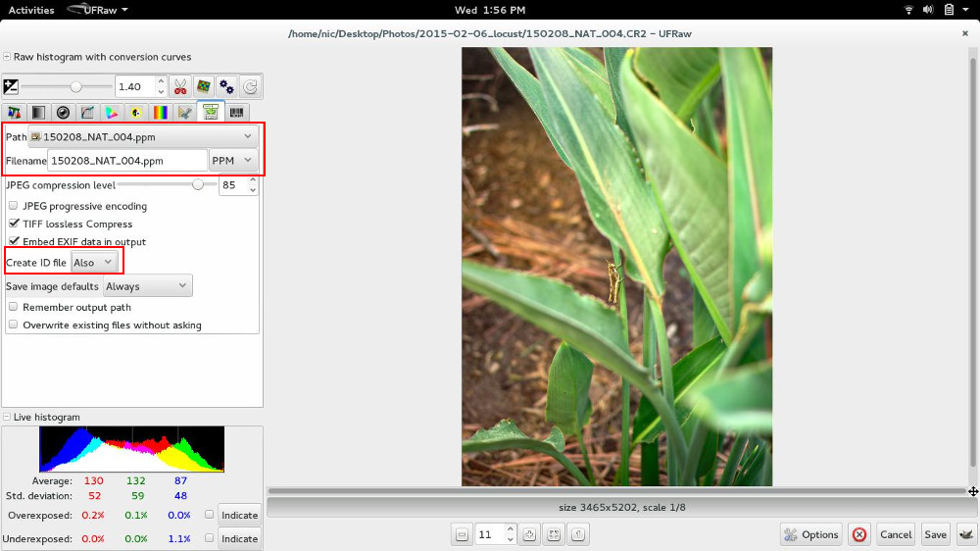Click the zoom fit button
The image size is (980, 551).
click(553, 534)
